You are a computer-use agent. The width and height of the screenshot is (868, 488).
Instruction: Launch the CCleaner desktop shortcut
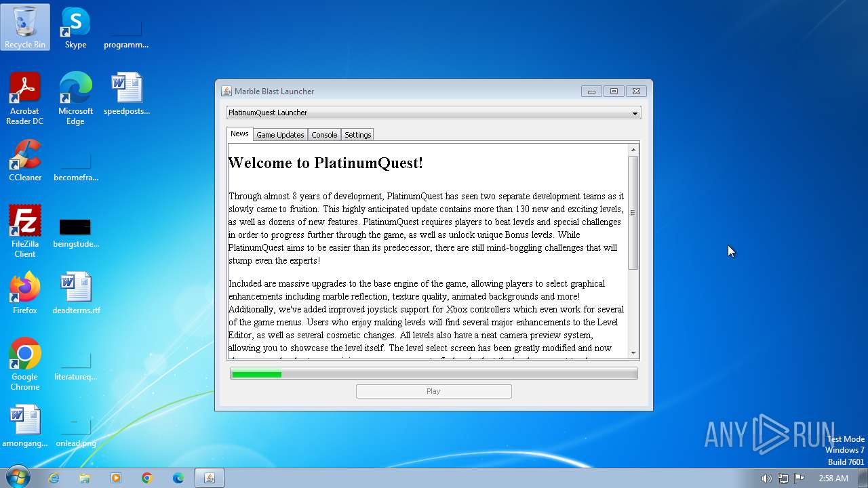coord(25,160)
